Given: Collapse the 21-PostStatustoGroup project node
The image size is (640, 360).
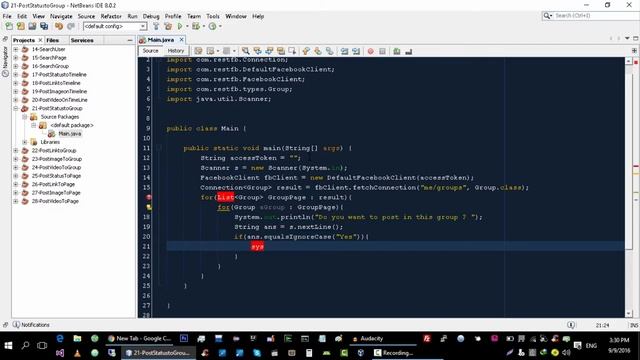Looking at the screenshot, I should [16, 109].
